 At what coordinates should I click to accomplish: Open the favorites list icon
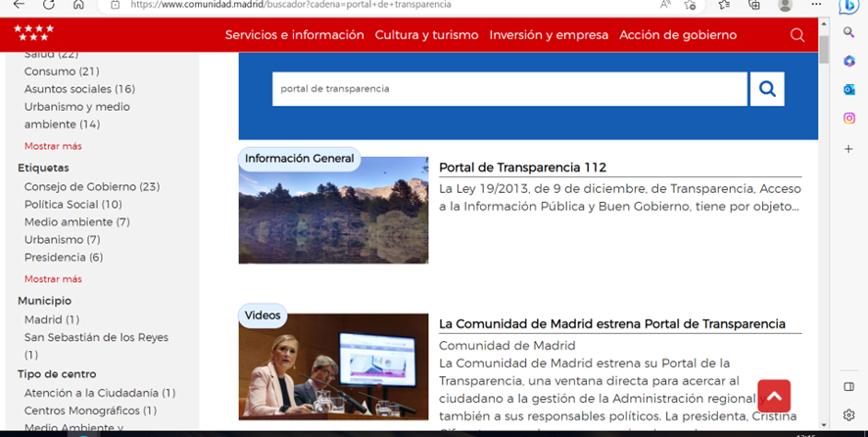[x=724, y=5]
